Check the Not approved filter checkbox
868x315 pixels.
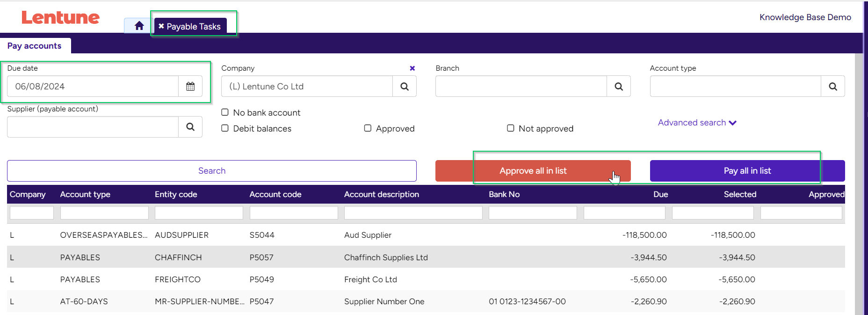tap(511, 128)
